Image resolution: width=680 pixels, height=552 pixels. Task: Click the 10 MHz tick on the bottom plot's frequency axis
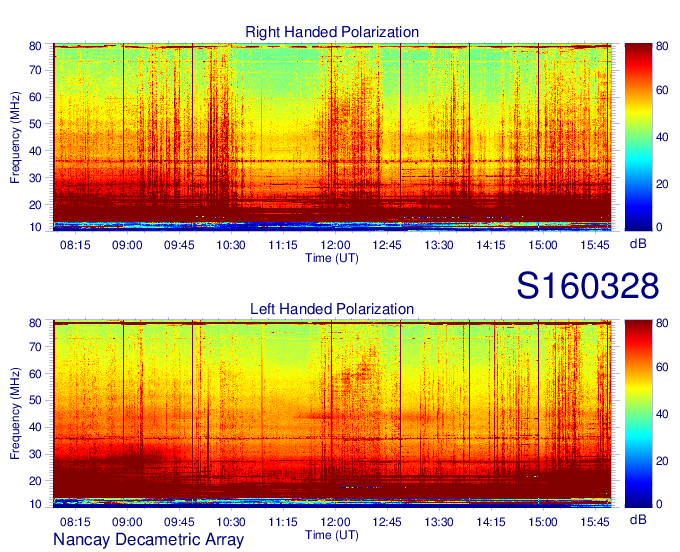point(35,504)
